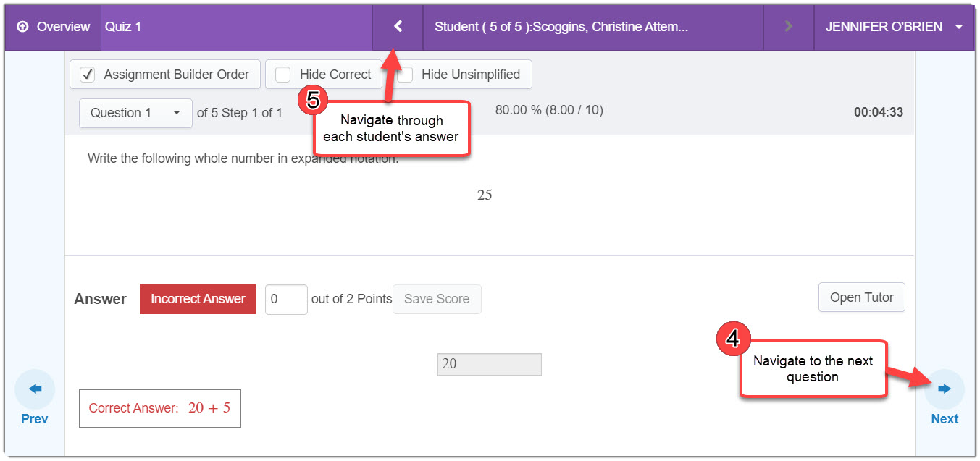Click the student's answer box showing 20
The height and width of the screenshot is (461, 980).
pos(489,364)
